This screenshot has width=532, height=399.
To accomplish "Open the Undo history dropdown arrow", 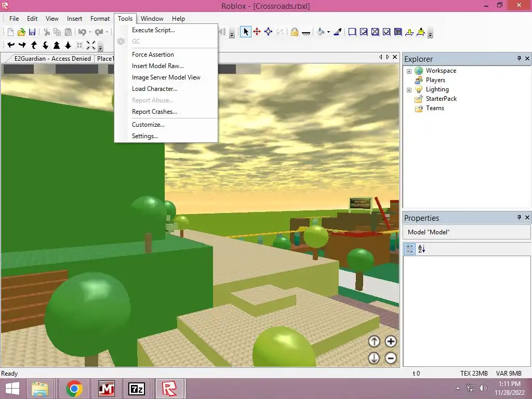I will (x=90, y=32).
